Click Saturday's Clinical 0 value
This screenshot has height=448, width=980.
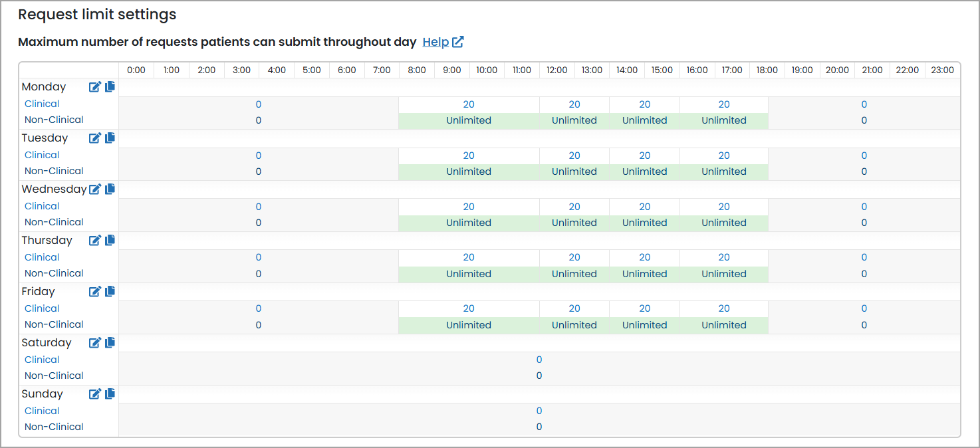(539, 360)
